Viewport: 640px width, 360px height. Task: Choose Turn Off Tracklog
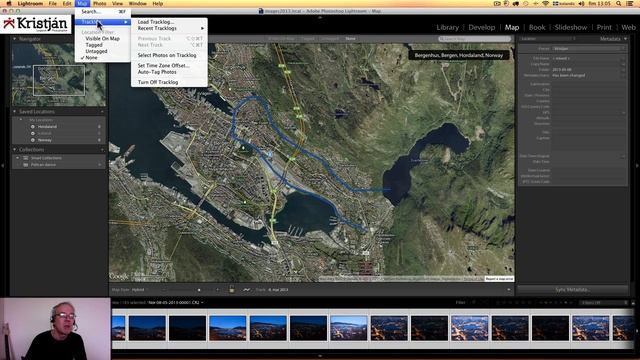(158, 82)
